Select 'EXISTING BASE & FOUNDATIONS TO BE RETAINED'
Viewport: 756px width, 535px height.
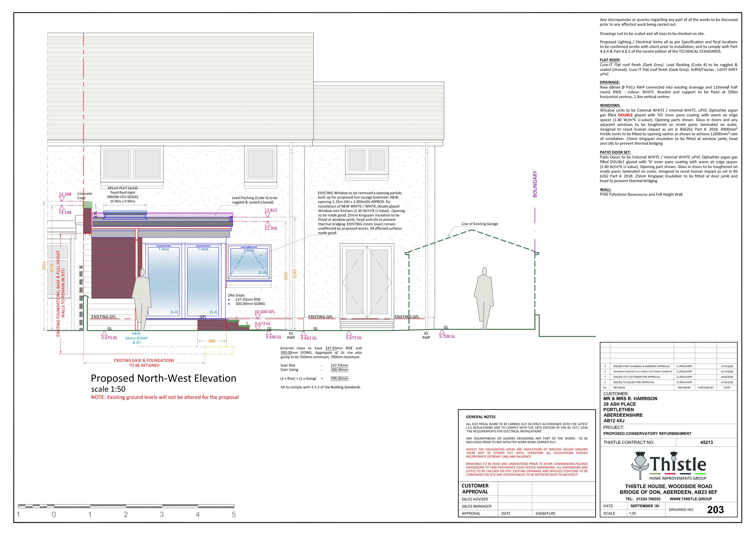pyautogui.click(x=144, y=363)
